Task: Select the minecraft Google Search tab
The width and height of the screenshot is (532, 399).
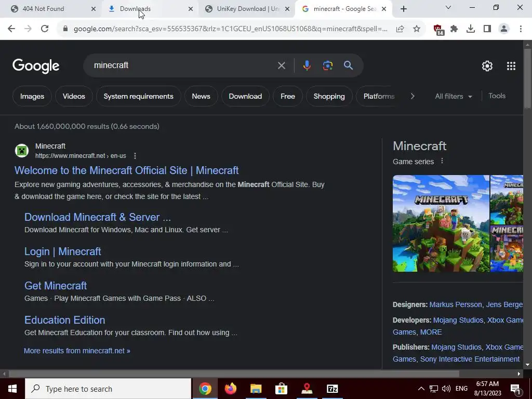Action: [x=344, y=9]
